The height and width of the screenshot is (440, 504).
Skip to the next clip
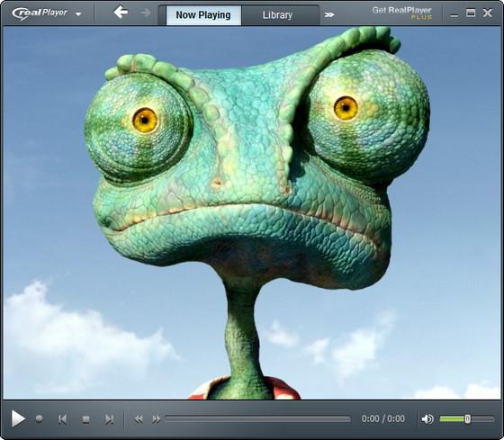pyautogui.click(x=109, y=419)
